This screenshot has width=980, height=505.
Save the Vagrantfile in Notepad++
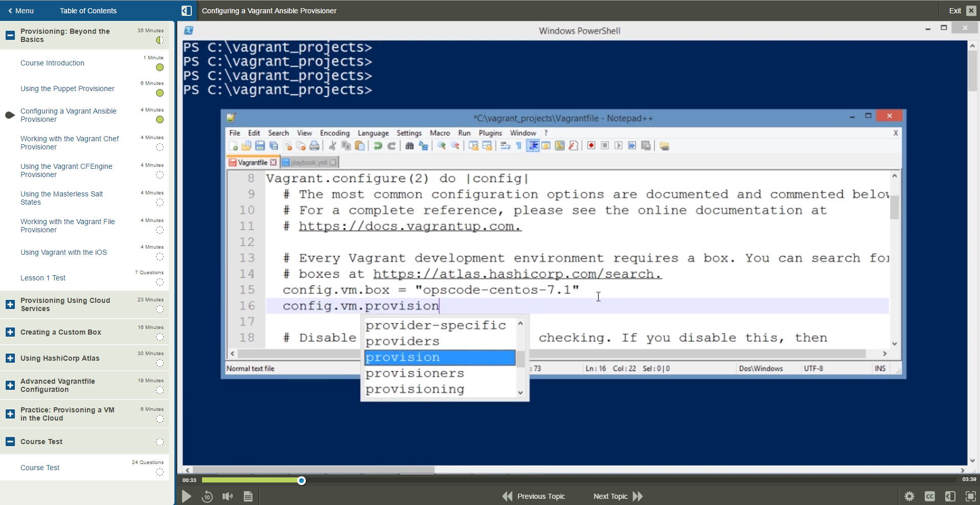pos(260,145)
